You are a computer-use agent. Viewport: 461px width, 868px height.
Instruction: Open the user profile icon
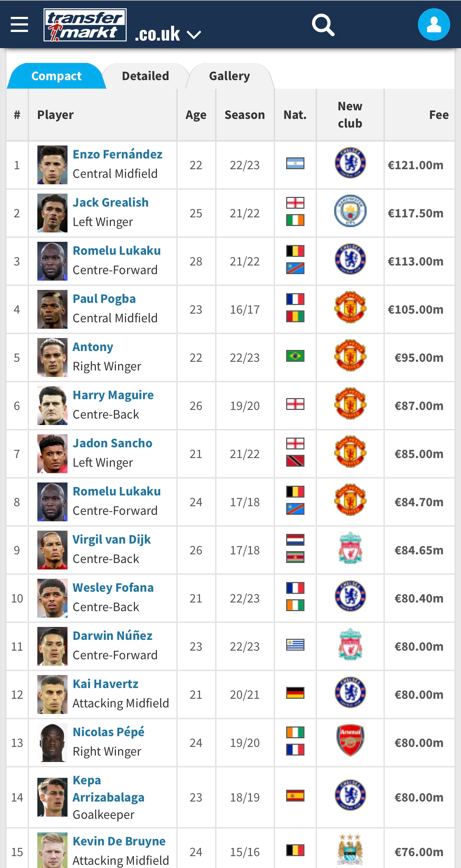click(x=434, y=24)
